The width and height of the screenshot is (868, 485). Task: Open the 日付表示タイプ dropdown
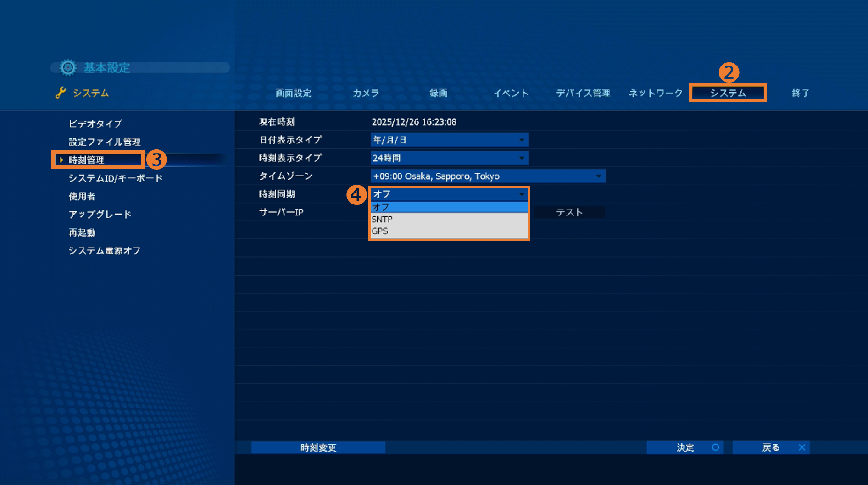[449, 140]
